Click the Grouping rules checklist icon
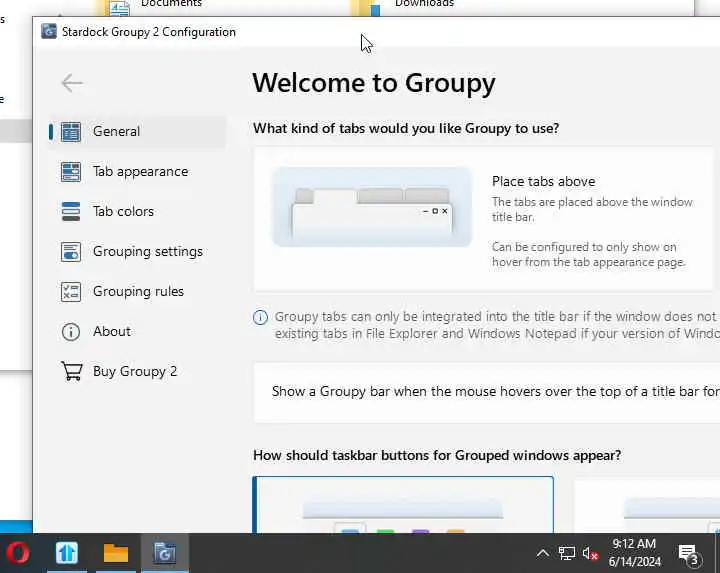 [x=71, y=292]
